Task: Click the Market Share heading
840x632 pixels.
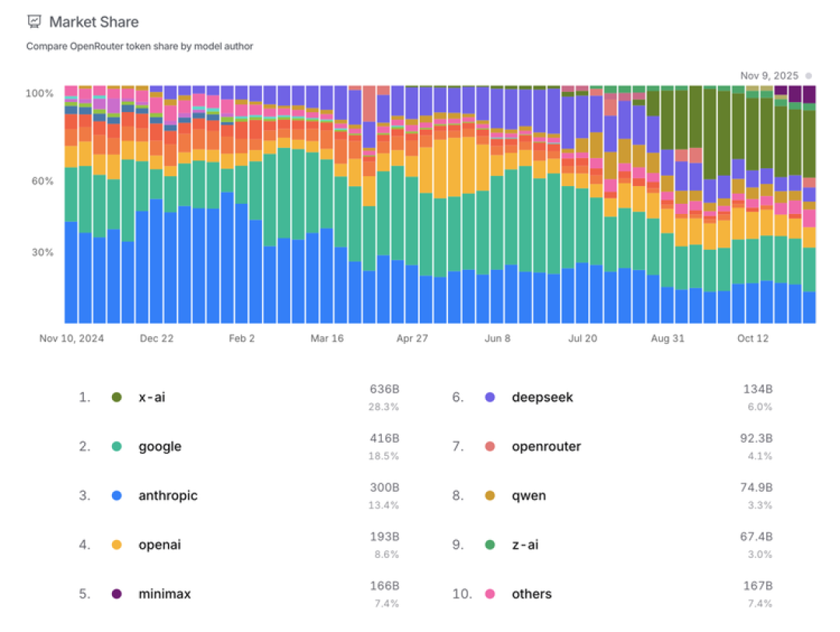Action: coord(94,22)
